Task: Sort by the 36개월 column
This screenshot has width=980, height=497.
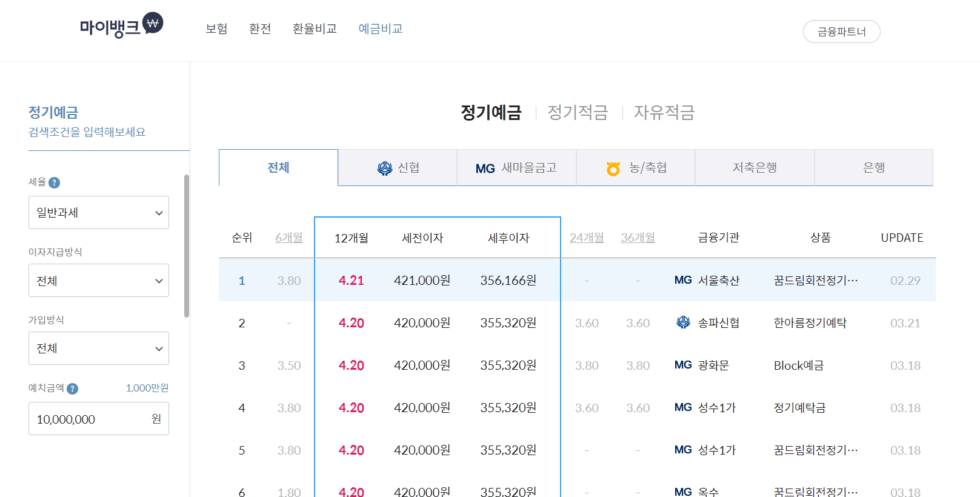Action: [638, 238]
